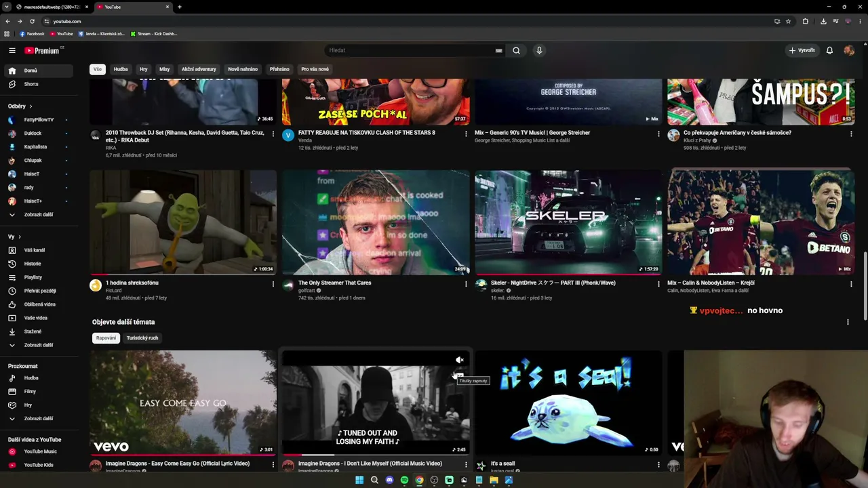
Task: Open options for the Objevte další témata section
Action: [848, 322]
